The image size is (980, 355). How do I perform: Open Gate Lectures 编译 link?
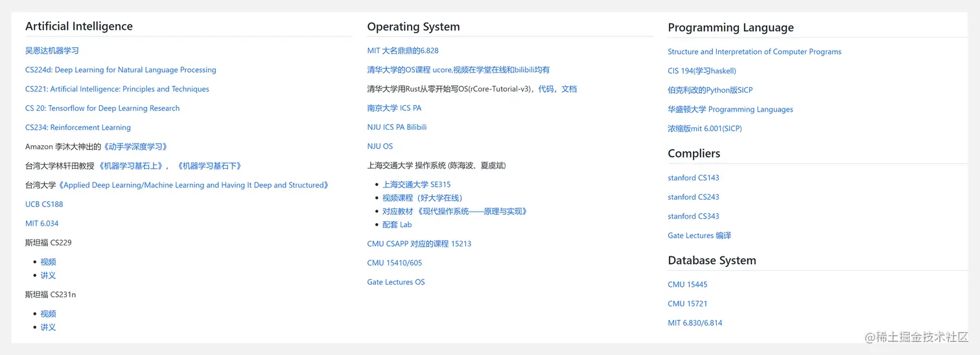pyautogui.click(x=699, y=236)
